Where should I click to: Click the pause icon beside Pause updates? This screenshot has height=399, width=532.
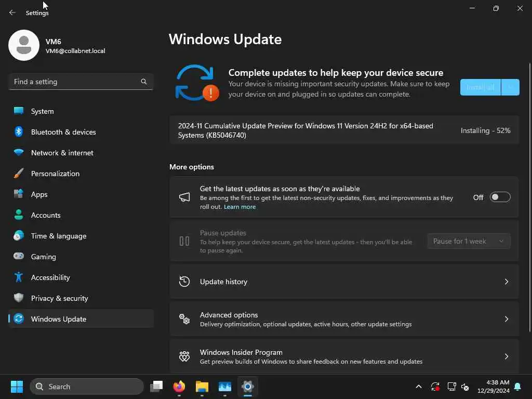[184, 241]
